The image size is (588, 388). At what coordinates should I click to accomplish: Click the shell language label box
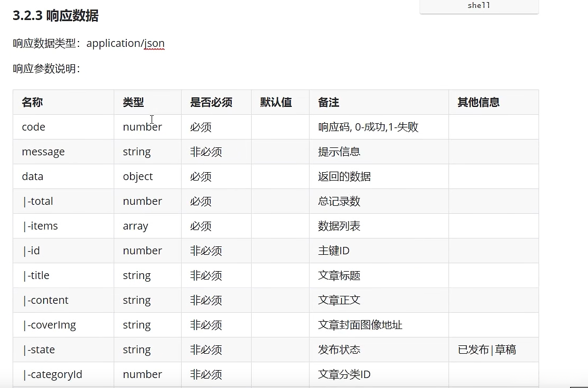479,6
